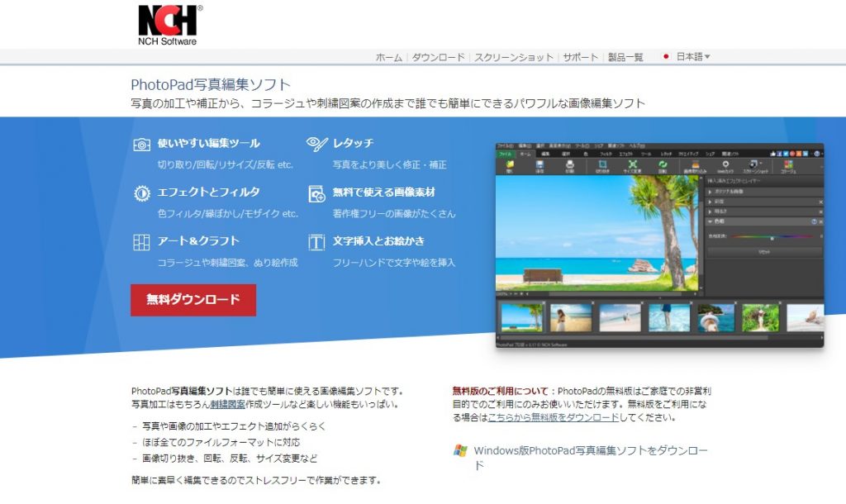The width and height of the screenshot is (846, 504).
Task: Open the ダウンロード navigation link
Action: pyautogui.click(x=438, y=57)
